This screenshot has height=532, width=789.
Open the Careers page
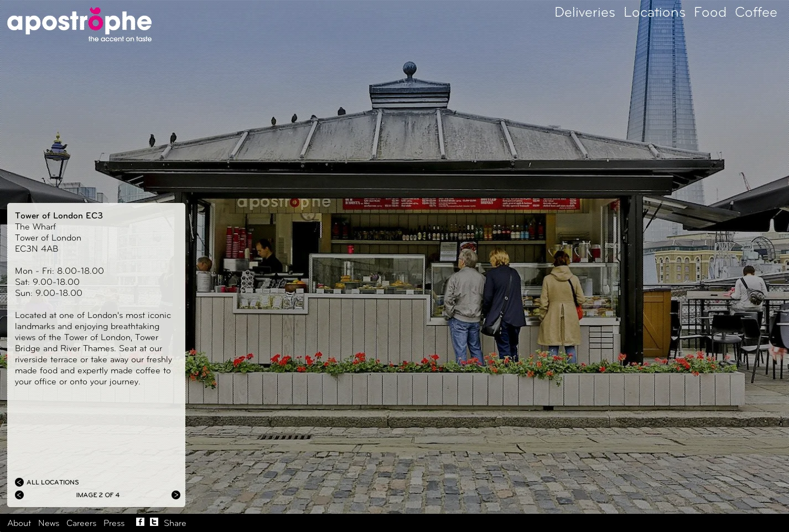[81, 523]
